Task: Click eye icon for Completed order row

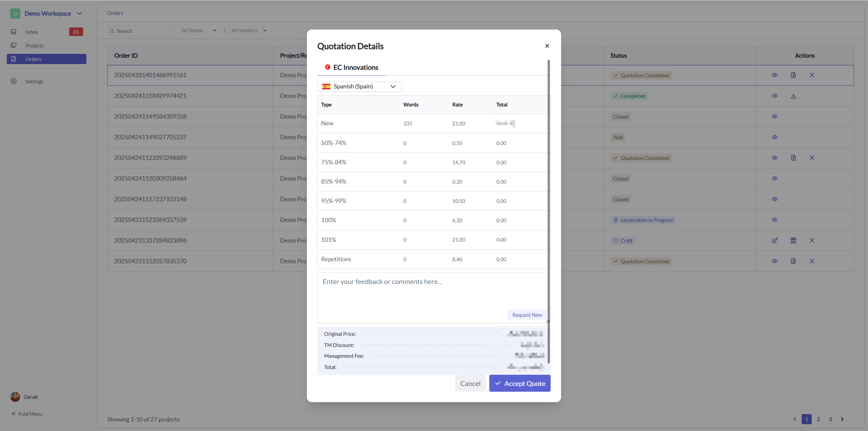Action: [774, 96]
